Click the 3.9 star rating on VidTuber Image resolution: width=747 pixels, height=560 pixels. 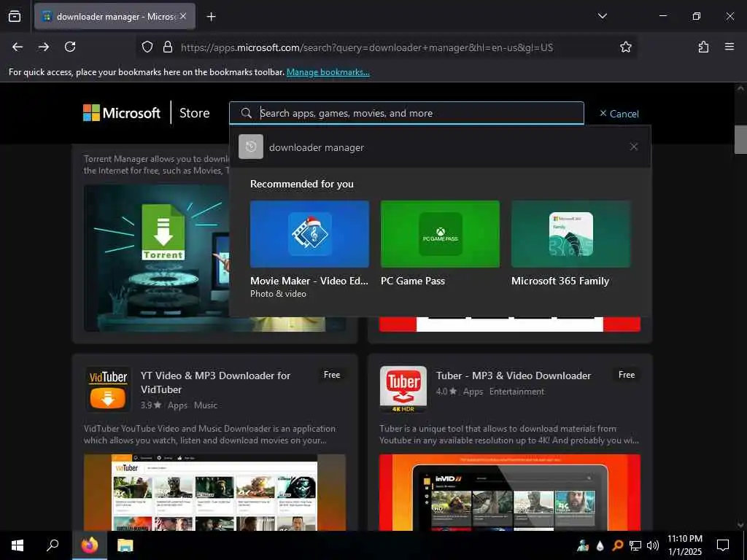click(x=151, y=405)
